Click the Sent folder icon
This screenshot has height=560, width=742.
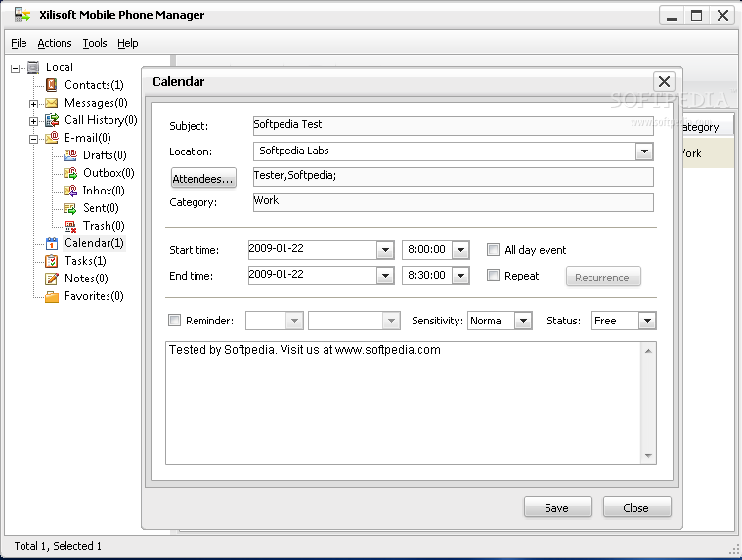tap(70, 208)
